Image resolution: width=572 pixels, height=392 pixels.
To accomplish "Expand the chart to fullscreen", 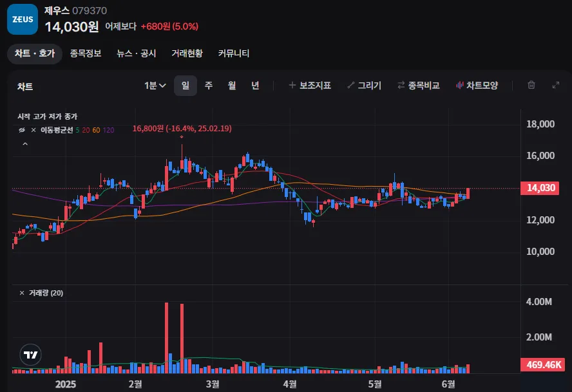I will (556, 85).
